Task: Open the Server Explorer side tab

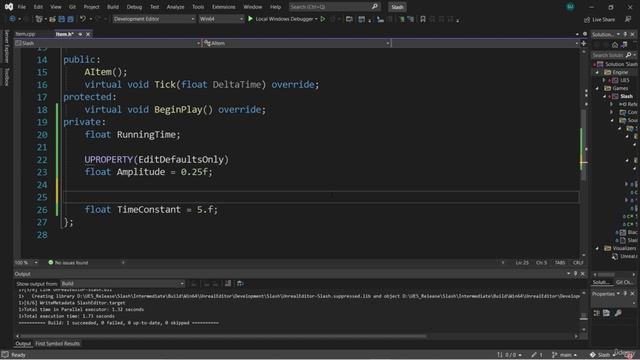Action: pos(7,46)
